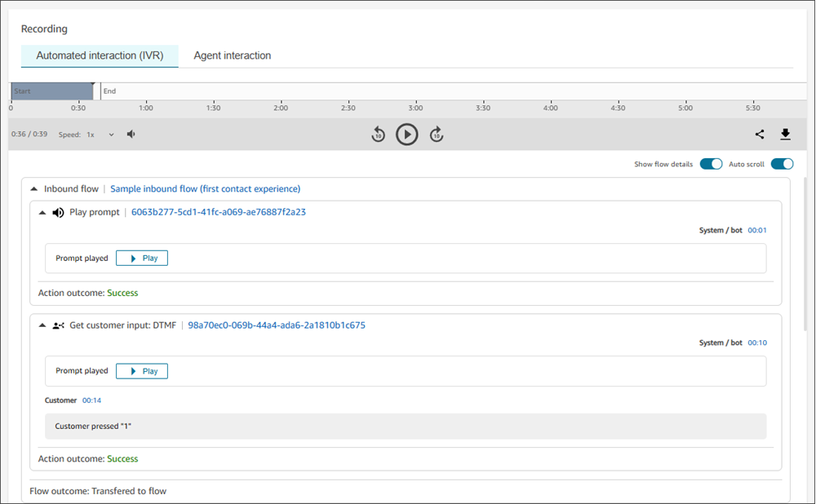The width and height of the screenshot is (816, 504).
Task: Click the share recording icon
Action: pyautogui.click(x=760, y=135)
